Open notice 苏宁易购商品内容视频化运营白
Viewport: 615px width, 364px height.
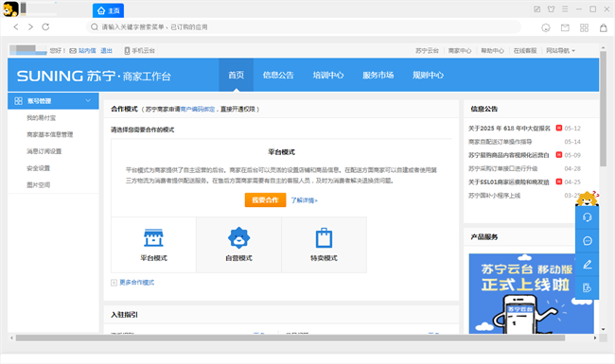pyautogui.click(x=509, y=155)
